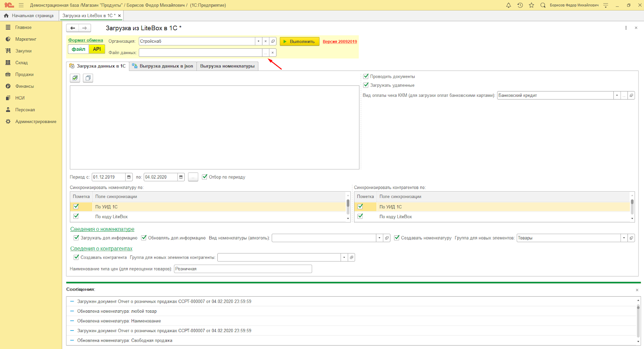This screenshot has width=644, height=349.
Task: Toggle Загружать удаленные checkbox
Action: pyautogui.click(x=366, y=85)
